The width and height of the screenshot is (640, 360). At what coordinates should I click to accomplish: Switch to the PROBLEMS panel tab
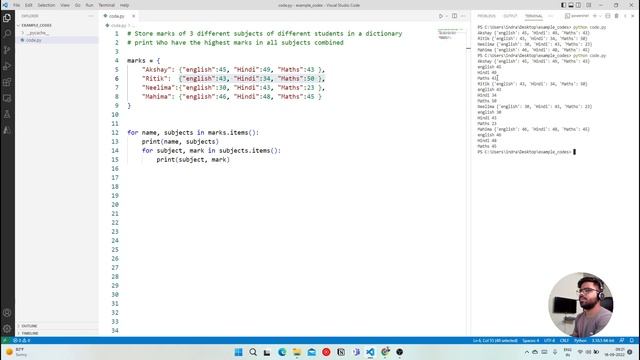point(486,16)
